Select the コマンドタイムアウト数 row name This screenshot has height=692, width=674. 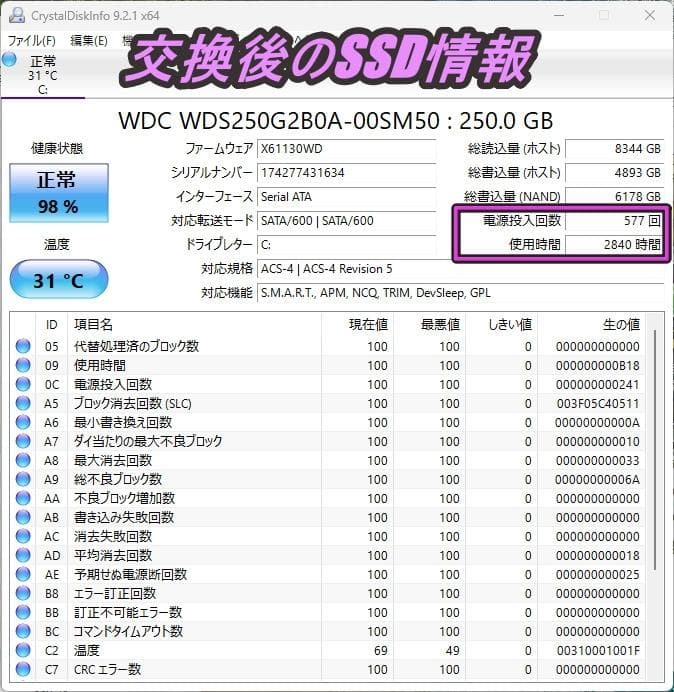pos(128,632)
